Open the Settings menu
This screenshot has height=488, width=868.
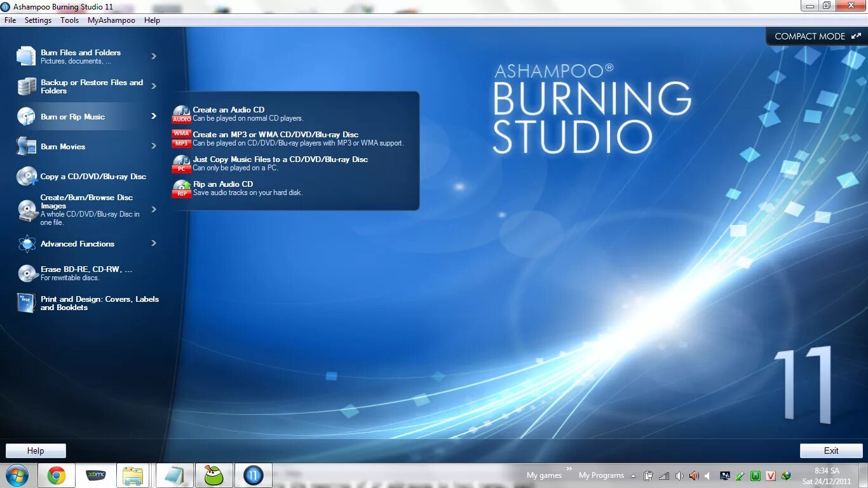tap(38, 20)
